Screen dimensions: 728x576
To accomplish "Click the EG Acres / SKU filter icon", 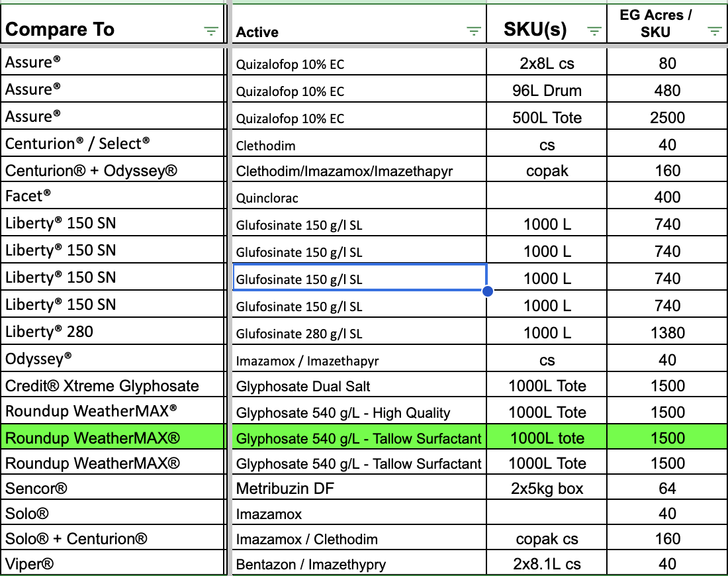I will (x=714, y=31).
